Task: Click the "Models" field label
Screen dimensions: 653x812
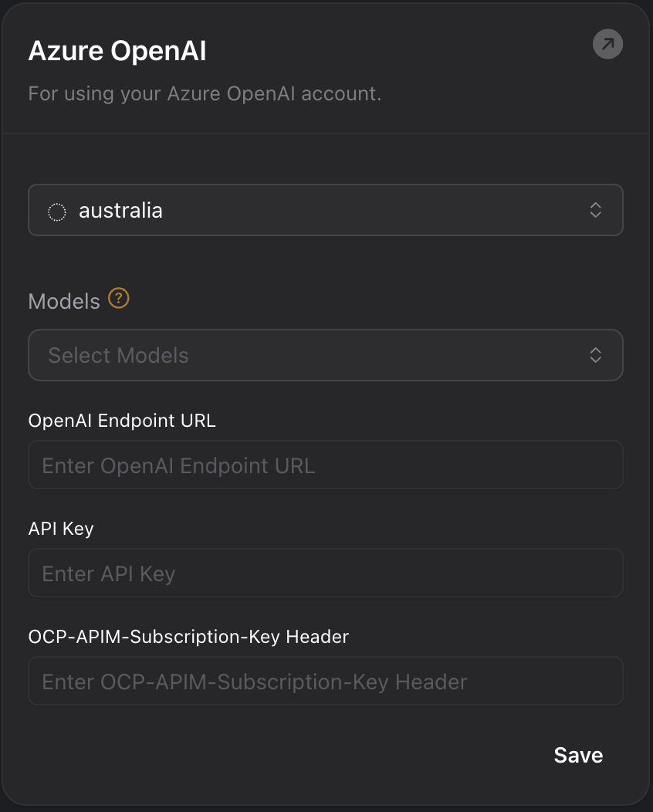Action: coord(64,301)
